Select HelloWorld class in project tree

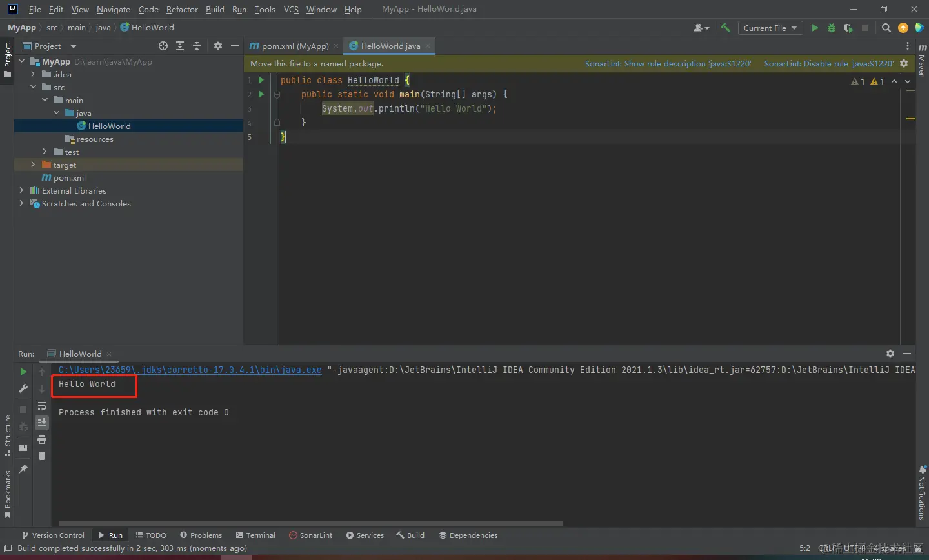coord(110,126)
